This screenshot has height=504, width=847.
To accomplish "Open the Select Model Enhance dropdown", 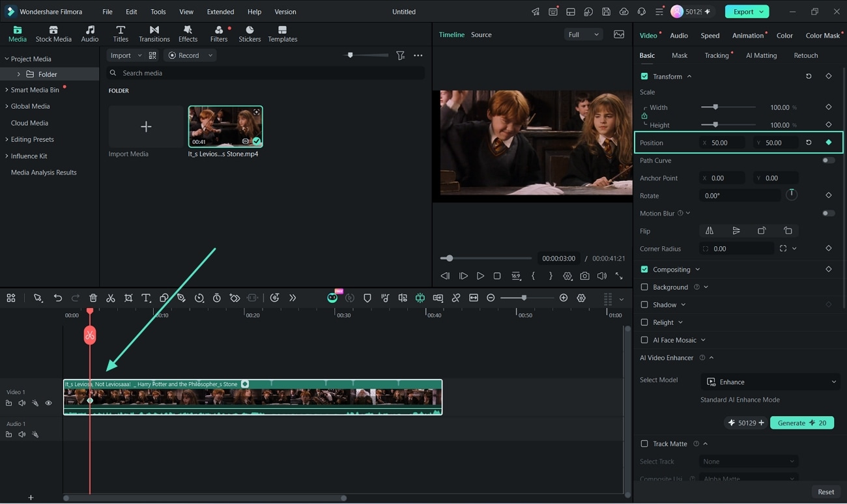I will [770, 382].
